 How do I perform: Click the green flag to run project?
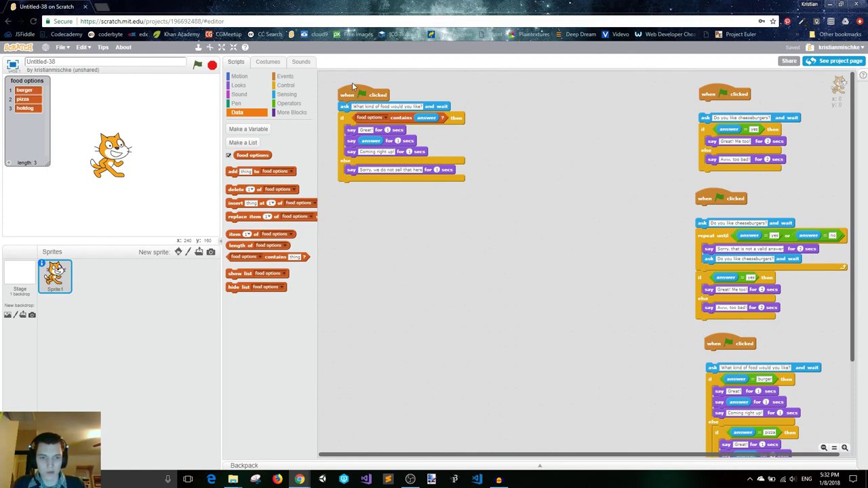(x=197, y=65)
